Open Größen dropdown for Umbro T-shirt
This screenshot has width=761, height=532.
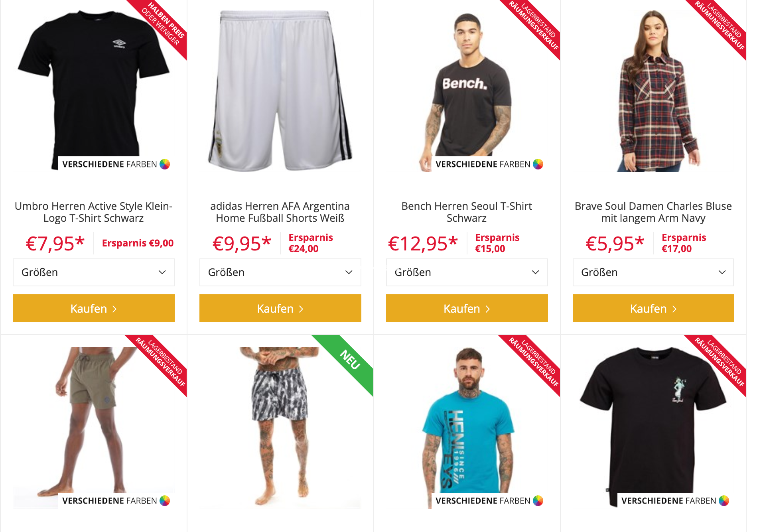point(94,272)
